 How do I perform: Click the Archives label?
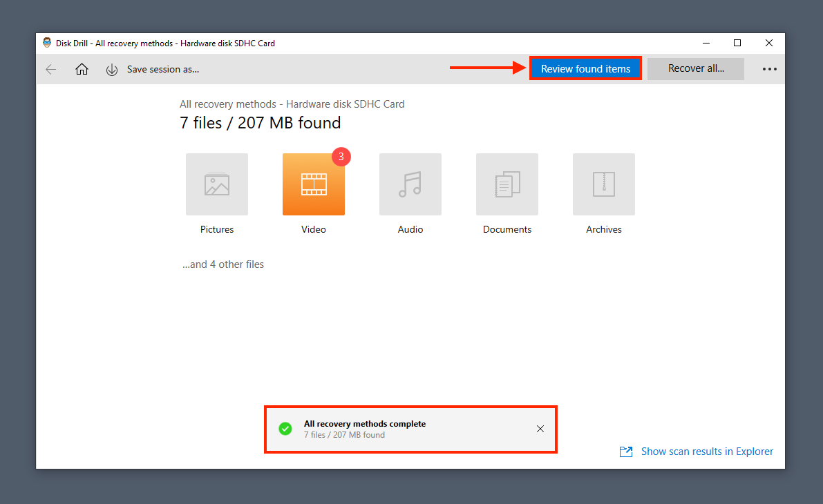(x=604, y=230)
